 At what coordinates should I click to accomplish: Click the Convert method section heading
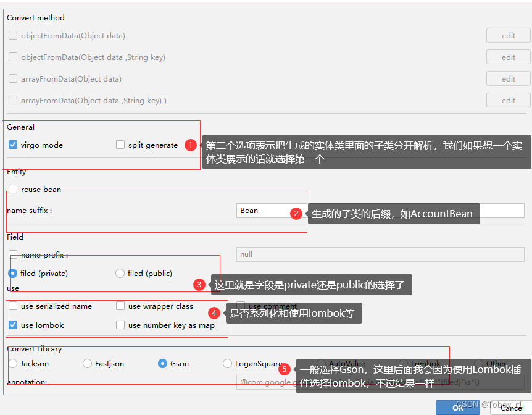click(x=36, y=18)
